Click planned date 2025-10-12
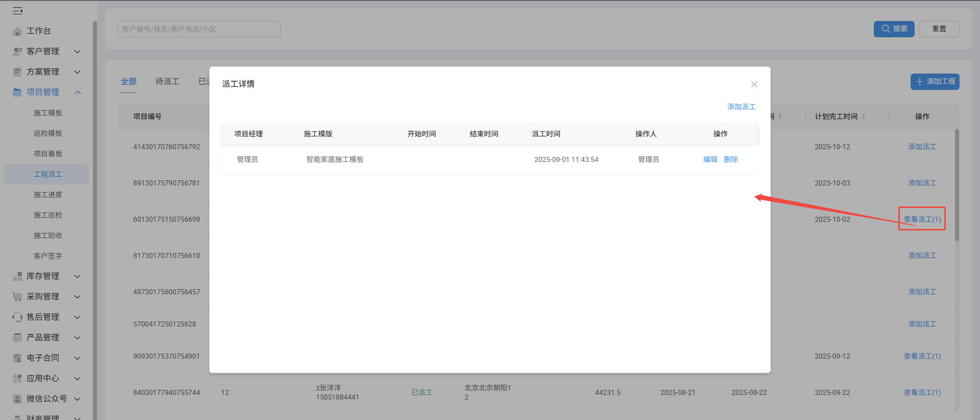Screen dimensions: 980x420 click(832, 147)
